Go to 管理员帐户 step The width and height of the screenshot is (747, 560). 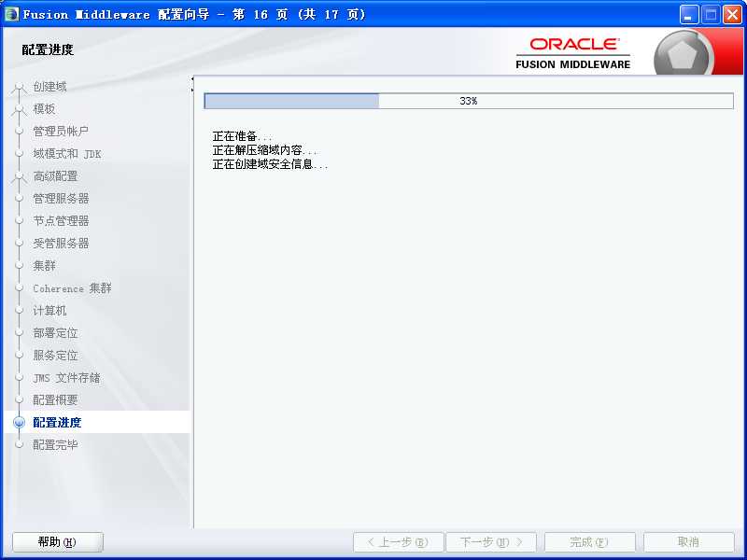point(61,132)
